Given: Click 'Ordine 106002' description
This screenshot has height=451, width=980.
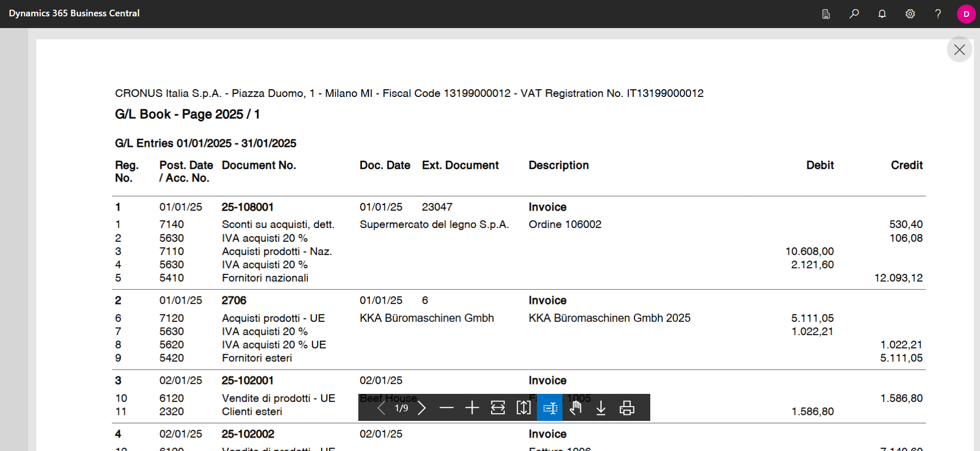Looking at the screenshot, I should tap(565, 224).
